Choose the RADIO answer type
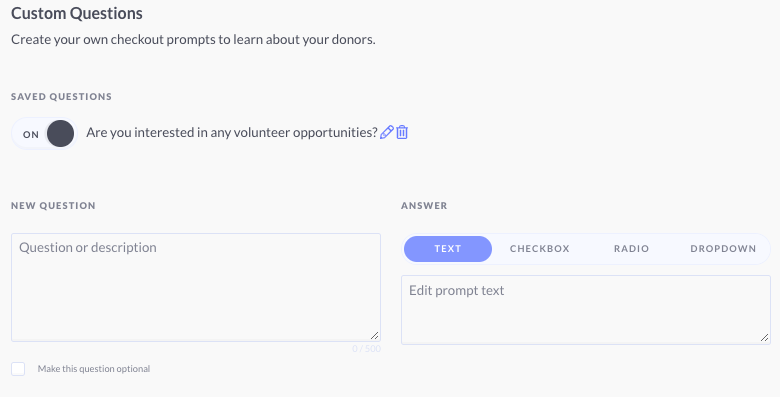 631,249
